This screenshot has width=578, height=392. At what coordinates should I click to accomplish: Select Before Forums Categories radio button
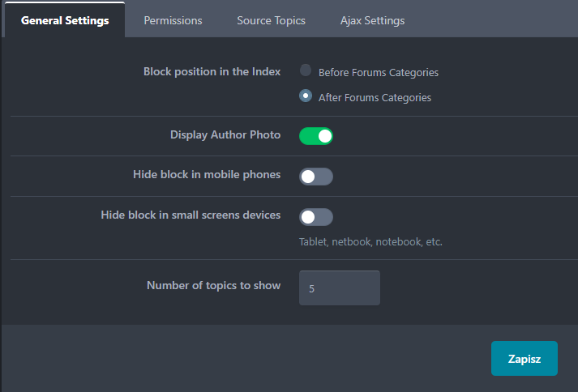coord(306,70)
